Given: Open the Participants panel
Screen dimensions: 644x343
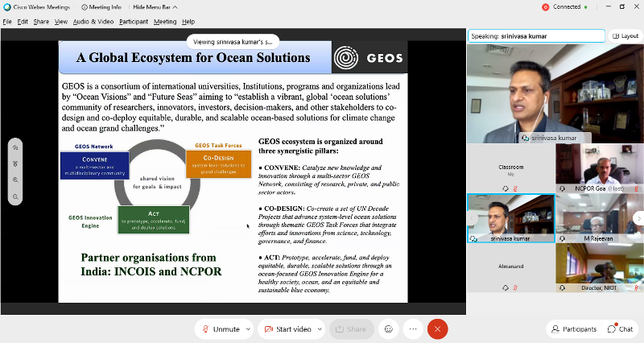Looking at the screenshot, I should tap(574, 329).
